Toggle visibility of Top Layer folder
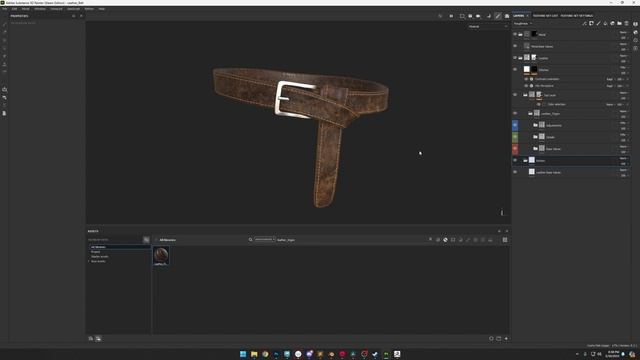Viewport: 640px width, 360px height. coord(515,95)
